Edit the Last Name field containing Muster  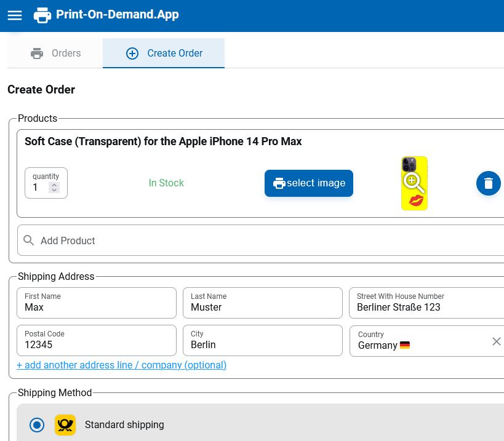click(x=262, y=303)
